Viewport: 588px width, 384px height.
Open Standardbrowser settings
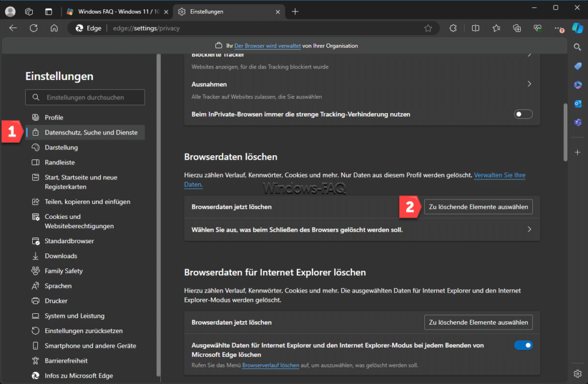point(86,241)
